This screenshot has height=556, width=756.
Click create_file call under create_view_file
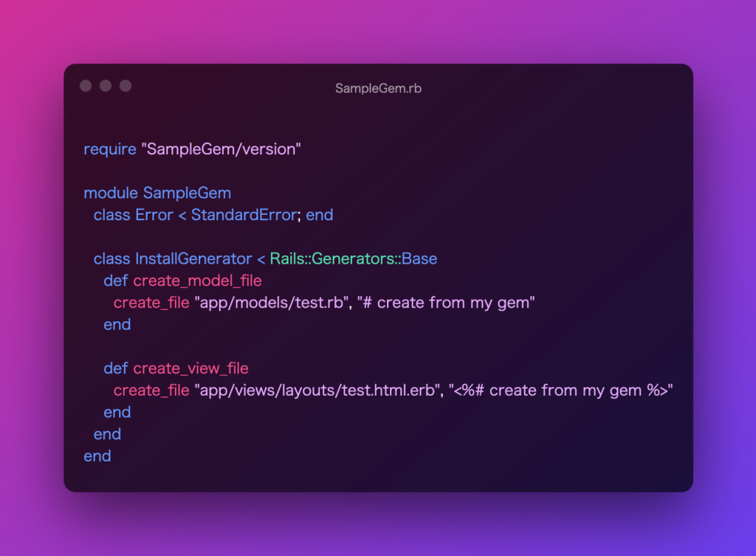(x=151, y=391)
